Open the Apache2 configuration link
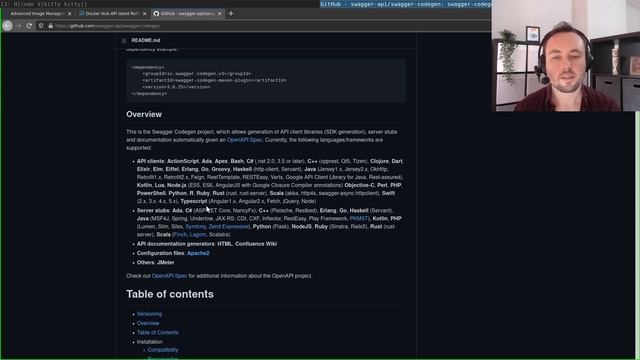 pos(198,253)
